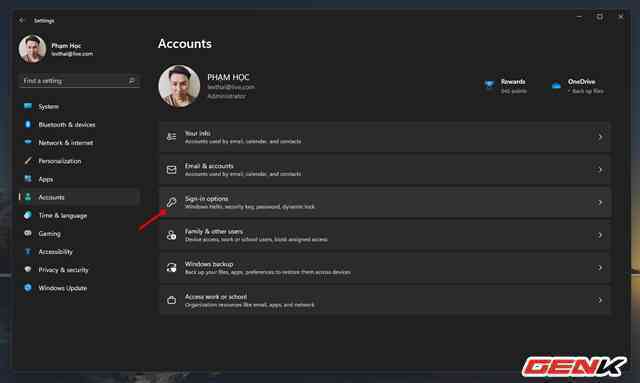This screenshot has height=383, width=640.
Task: Open the OneDrive Back up files link
Action: tap(577, 86)
